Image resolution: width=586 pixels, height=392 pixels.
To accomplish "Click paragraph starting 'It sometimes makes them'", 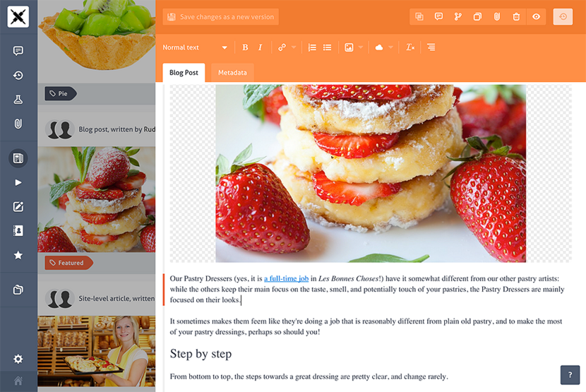I will (366, 326).
